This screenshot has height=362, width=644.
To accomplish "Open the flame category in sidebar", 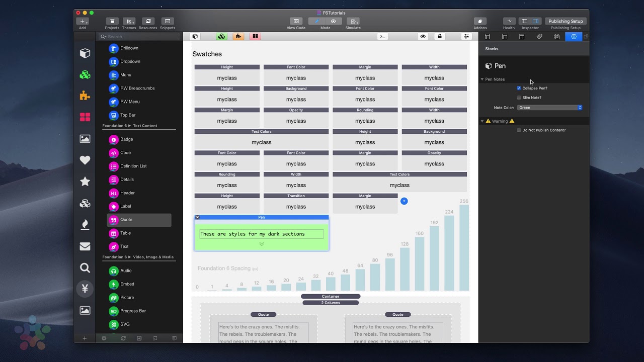I will (x=85, y=224).
